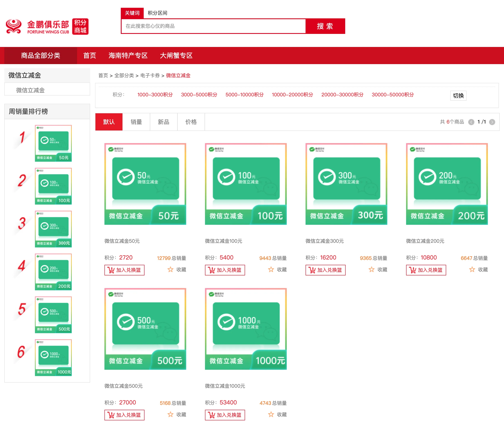Screen dimensions: 504x432
Task: Add 微信立减金50元 to exchange basket
Action: (x=124, y=270)
